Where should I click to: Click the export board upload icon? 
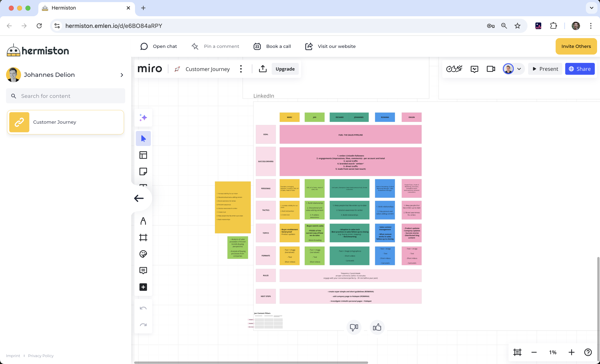[x=263, y=69]
